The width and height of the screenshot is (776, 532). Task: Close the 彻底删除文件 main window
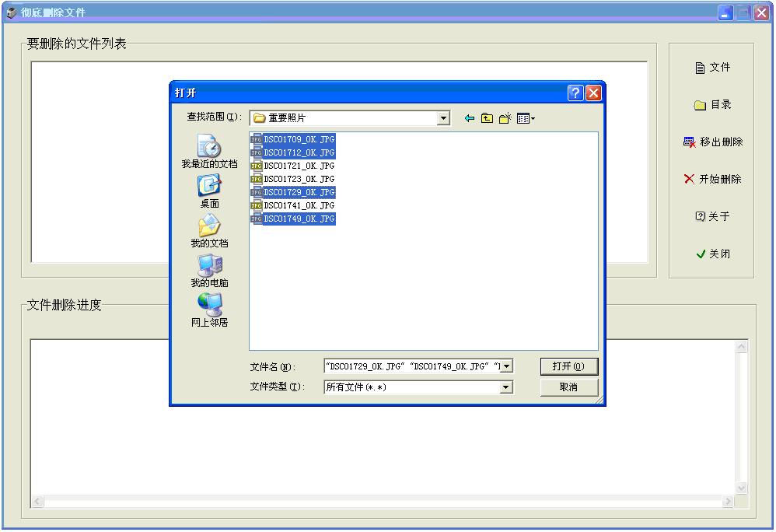pos(761,13)
